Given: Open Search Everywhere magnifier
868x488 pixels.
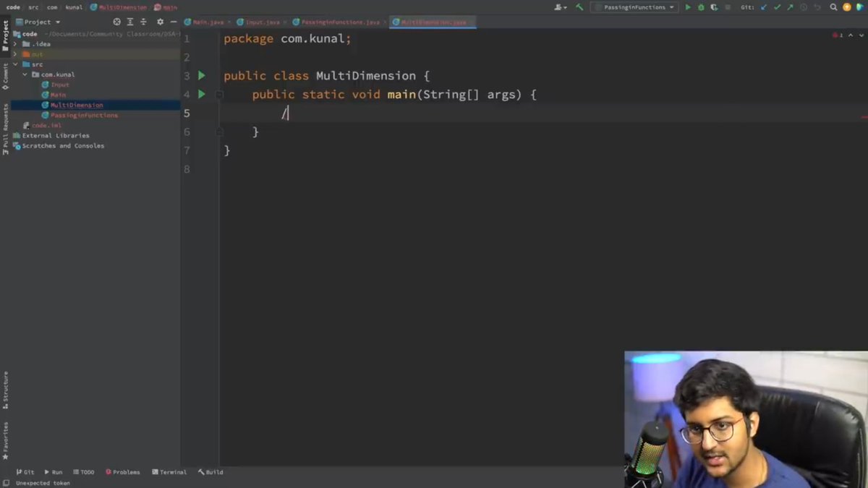Looking at the screenshot, I should coord(833,7).
